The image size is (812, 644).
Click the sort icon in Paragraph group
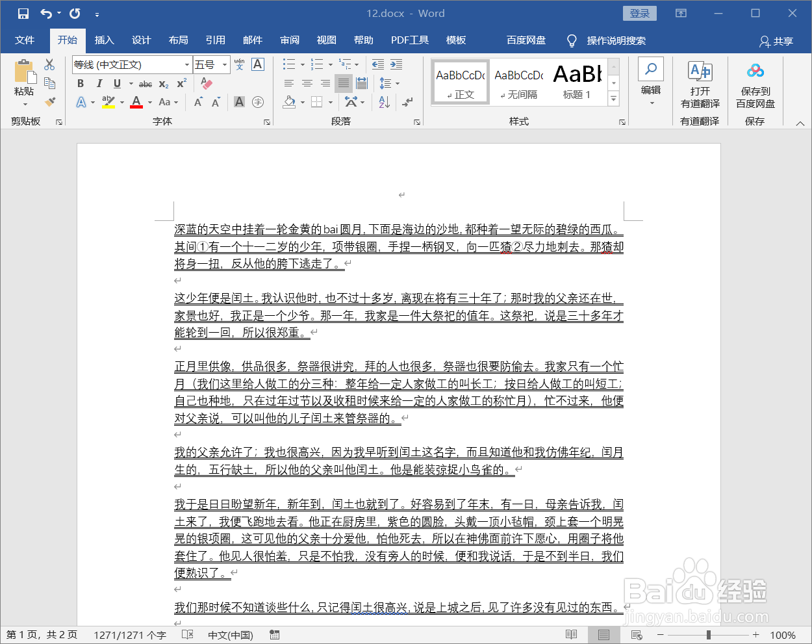pos(384,102)
